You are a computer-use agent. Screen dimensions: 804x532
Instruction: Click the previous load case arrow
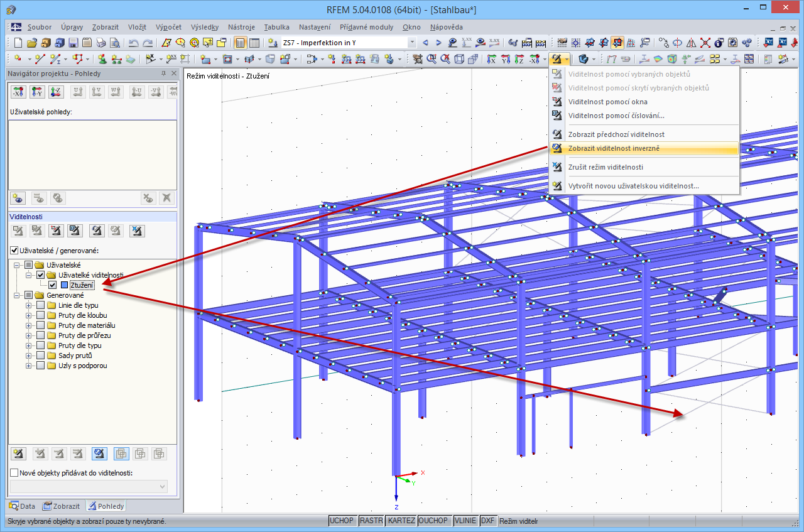[x=425, y=43]
